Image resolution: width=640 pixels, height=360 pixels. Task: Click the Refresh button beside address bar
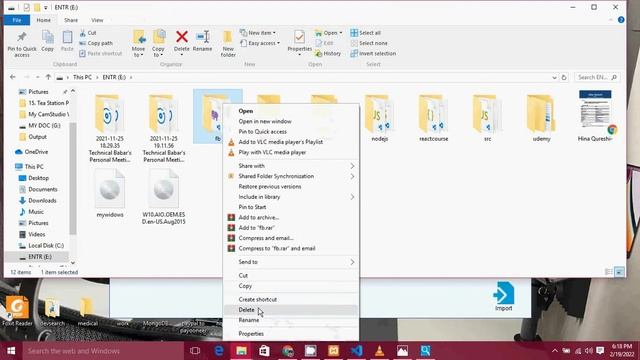[564, 77]
